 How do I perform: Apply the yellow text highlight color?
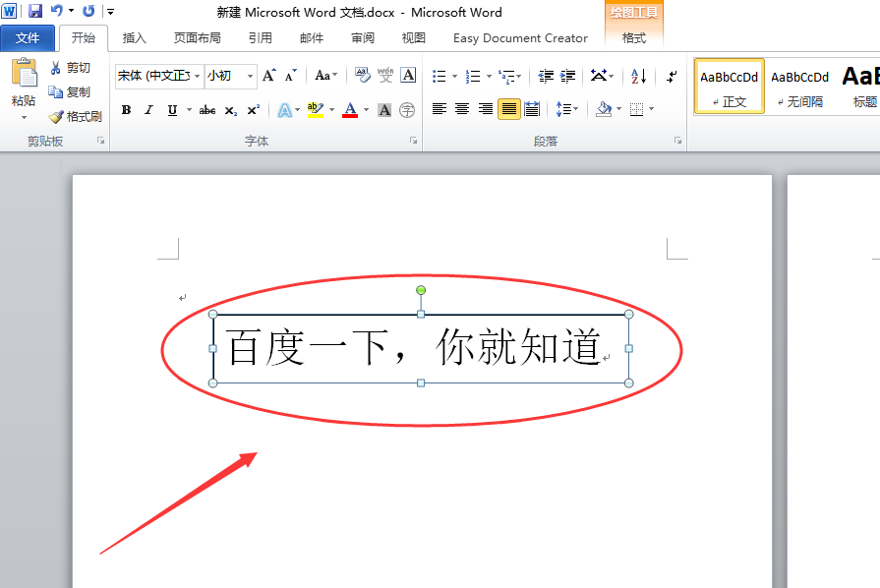(316, 110)
